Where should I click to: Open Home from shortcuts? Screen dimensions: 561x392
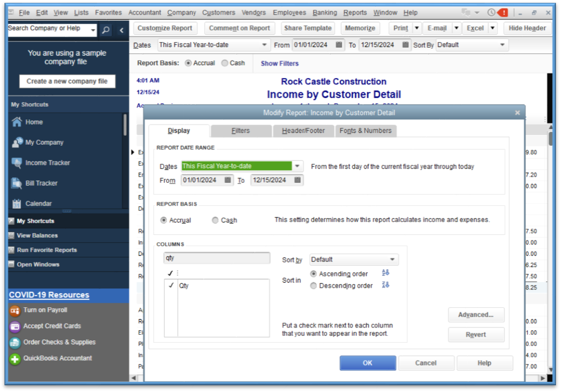pos(34,122)
